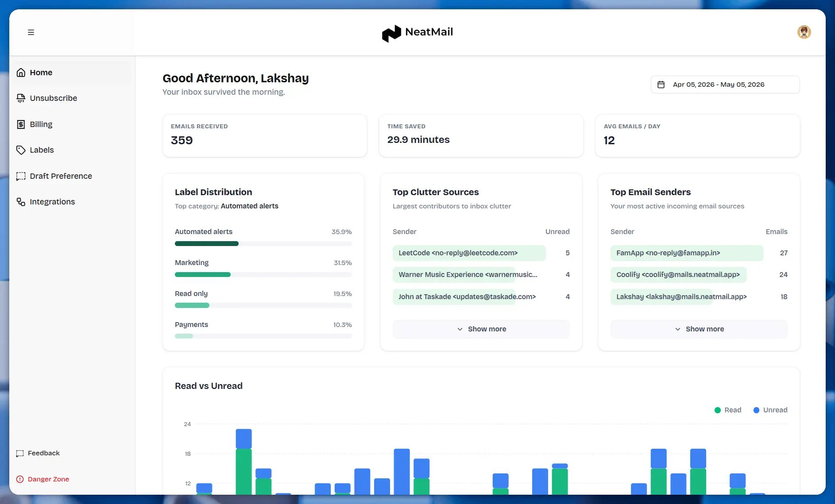
Task: Click the Danger Zone warning icon
Action: click(20, 479)
